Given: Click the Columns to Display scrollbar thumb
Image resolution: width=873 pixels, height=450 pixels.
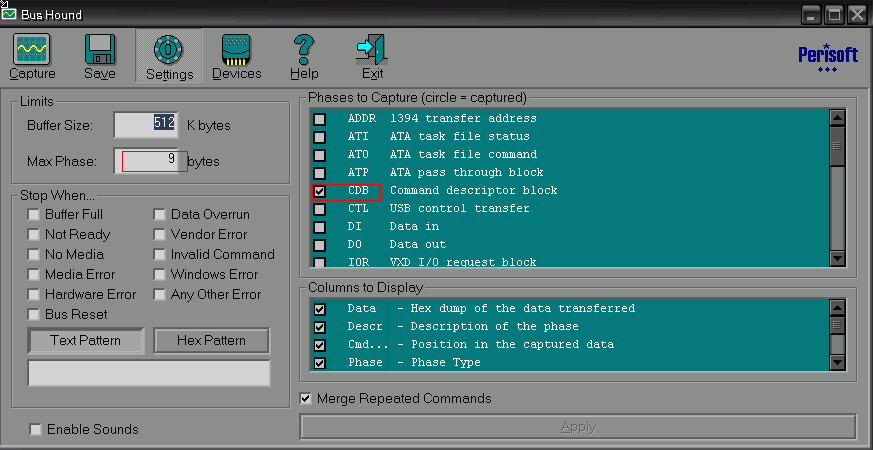Looking at the screenshot, I should pyautogui.click(x=837, y=324).
